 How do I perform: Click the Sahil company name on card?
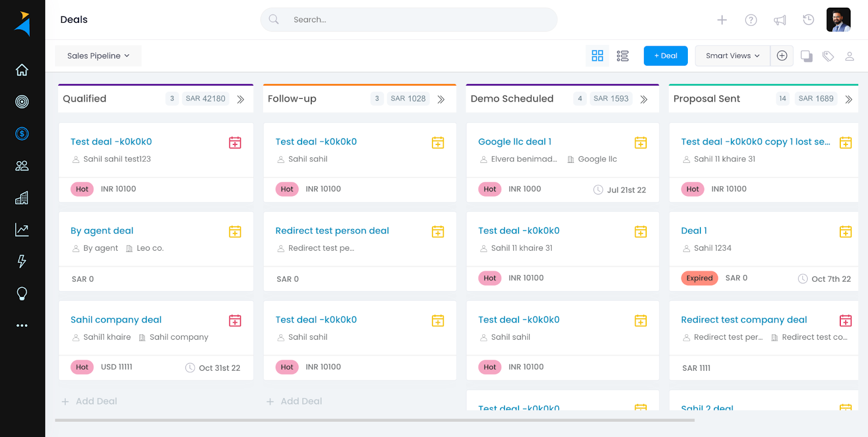[x=178, y=337]
